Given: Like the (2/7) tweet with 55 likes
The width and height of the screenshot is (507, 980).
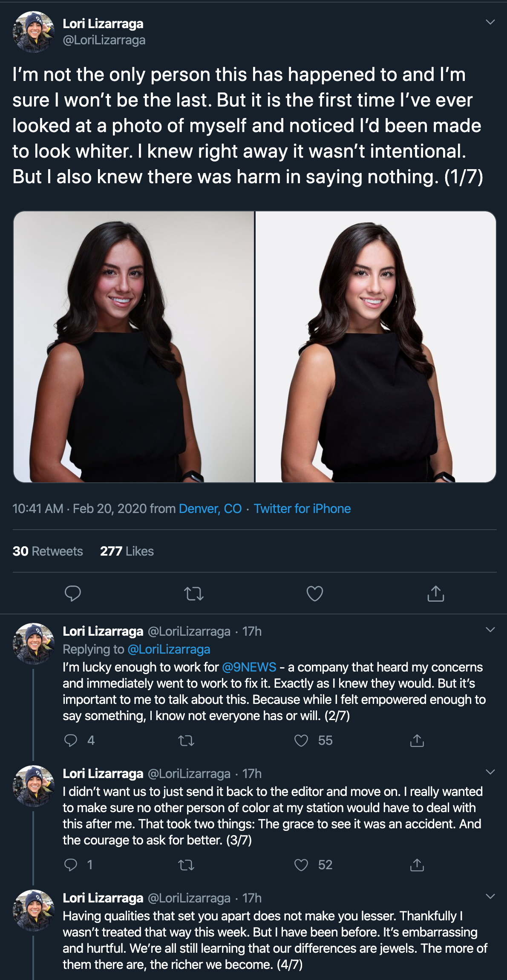Looking at the screenshot, I should coord(301,741).
